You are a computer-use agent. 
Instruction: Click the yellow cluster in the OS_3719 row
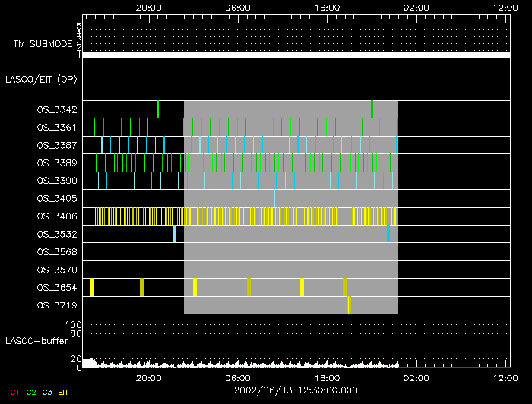tap(348, 305)
